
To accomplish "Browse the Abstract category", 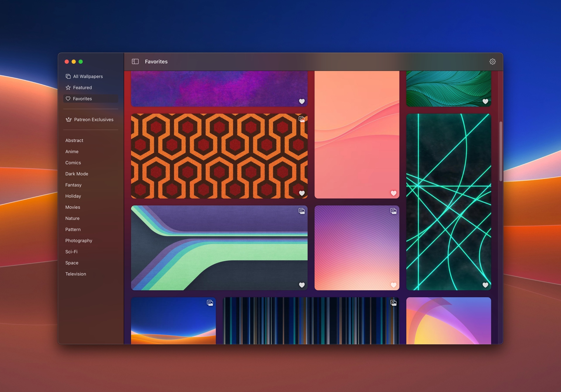I will pos(74,140).
